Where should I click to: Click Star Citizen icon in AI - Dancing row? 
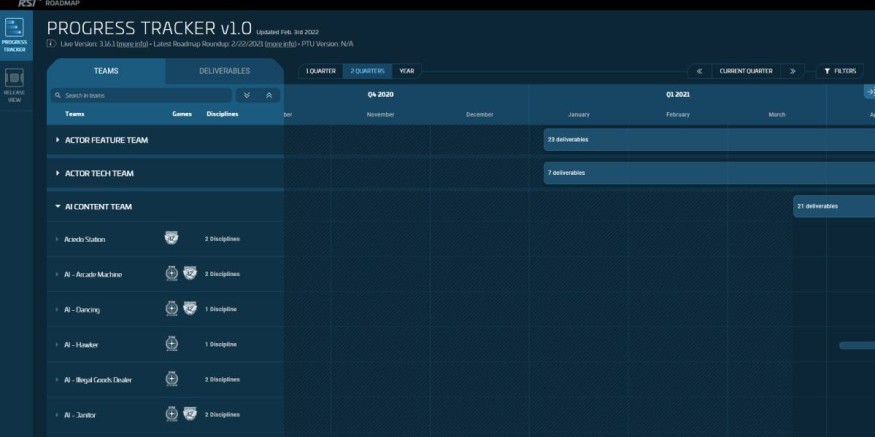(172, 309)
